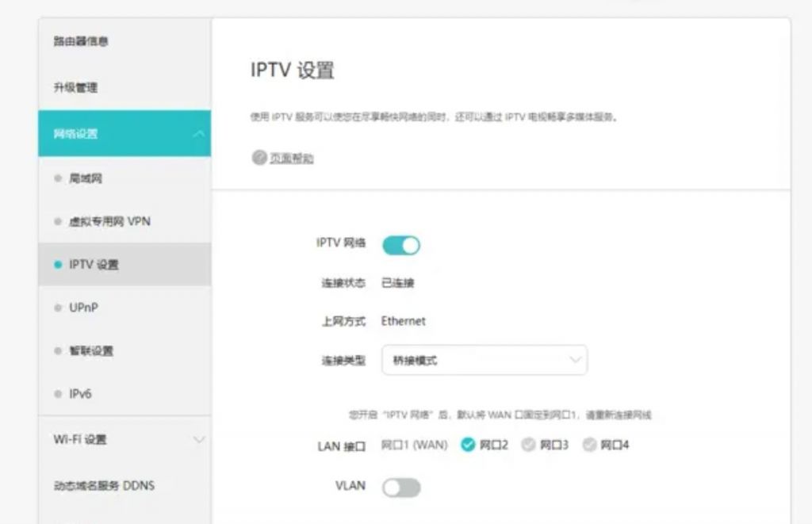Disable the IPTV 网络 switch
Viewport: 812px width, 524px height.
click(x=403, y=245)
